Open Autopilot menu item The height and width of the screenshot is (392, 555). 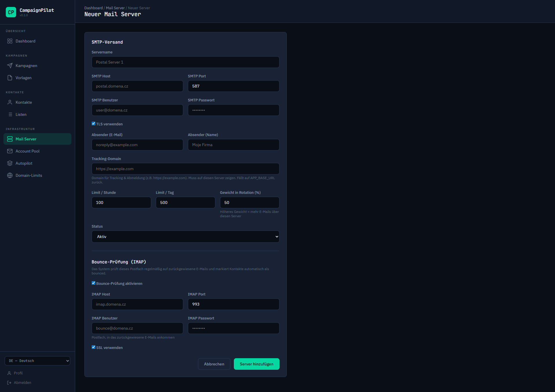click(38, 163)
